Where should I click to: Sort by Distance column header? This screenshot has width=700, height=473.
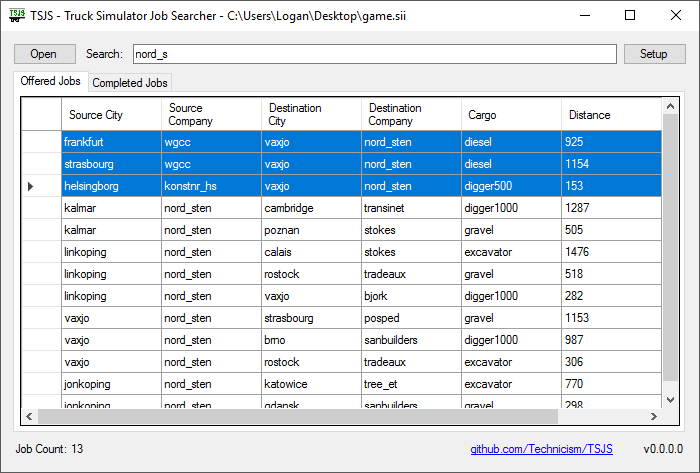pyautogui.click(x=610, y=115)
